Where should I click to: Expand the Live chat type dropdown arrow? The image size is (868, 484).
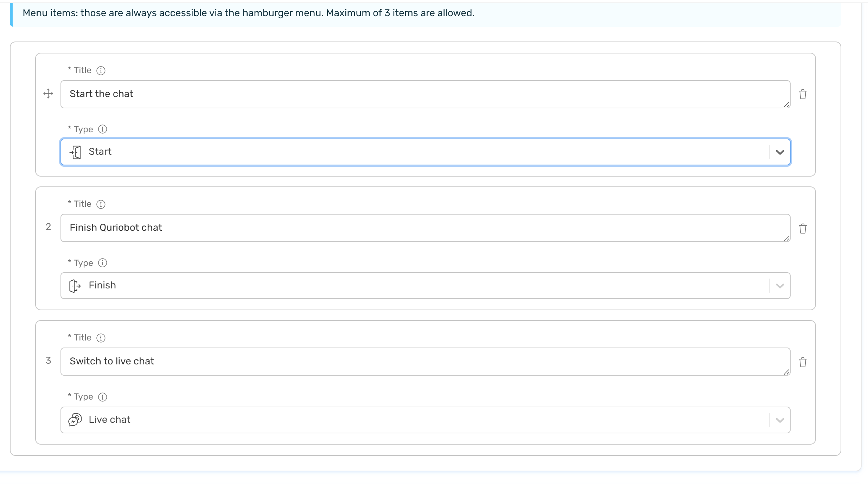(x=780, y=420)
